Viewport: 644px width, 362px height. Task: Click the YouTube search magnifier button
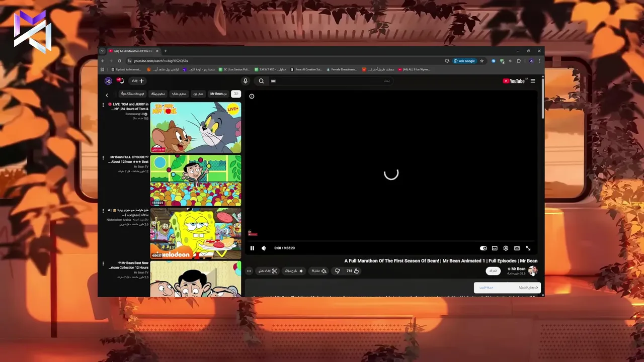pyautogui.click(x=261, y=81)
